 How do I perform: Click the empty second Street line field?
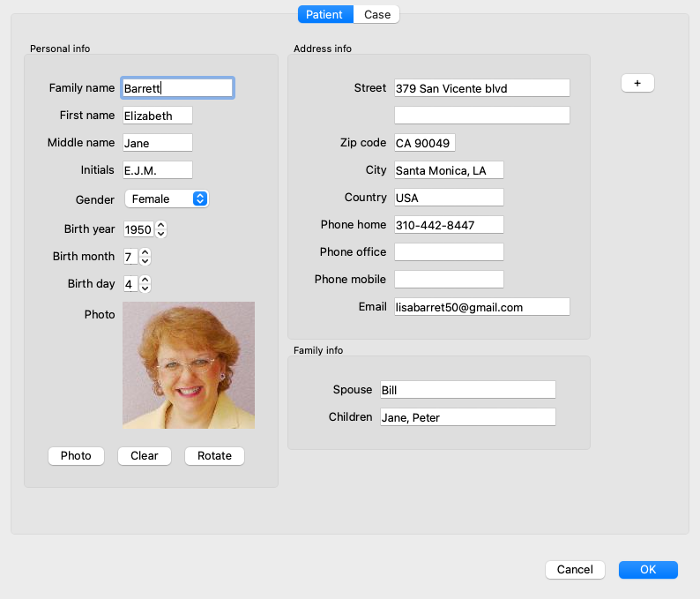pos(481,116)
